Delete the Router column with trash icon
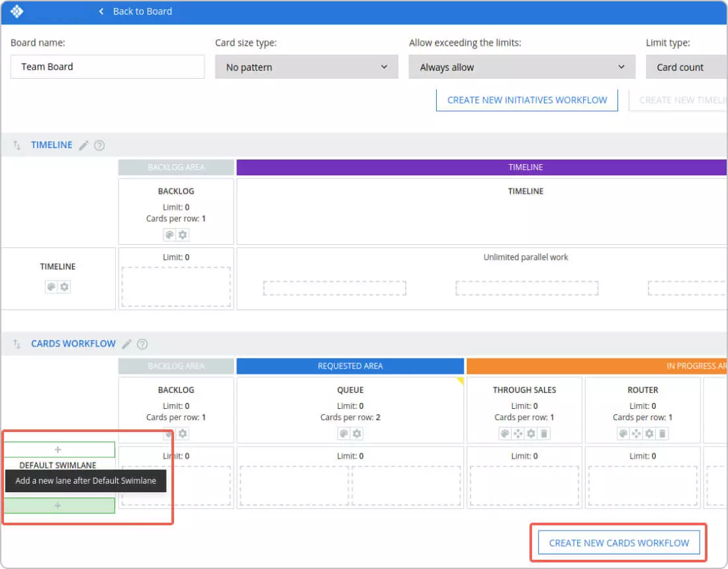 point(662,434)
